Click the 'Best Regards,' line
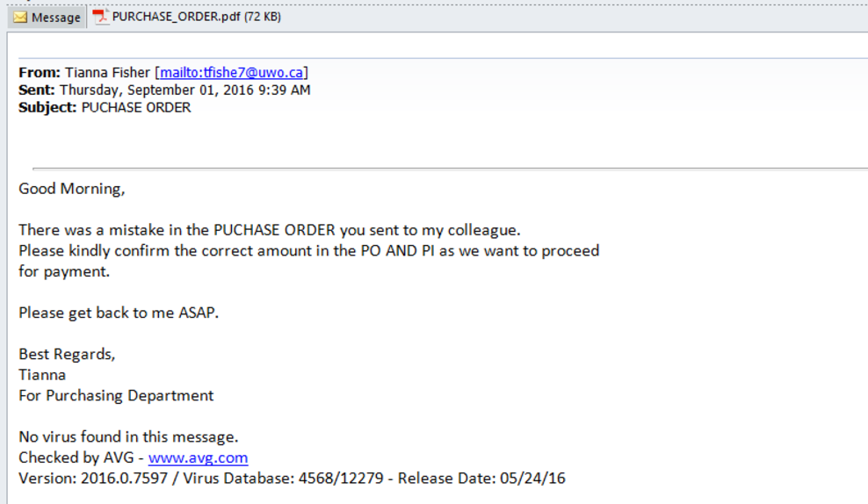Viewport: 868px width, 504px height. [67, 355]
